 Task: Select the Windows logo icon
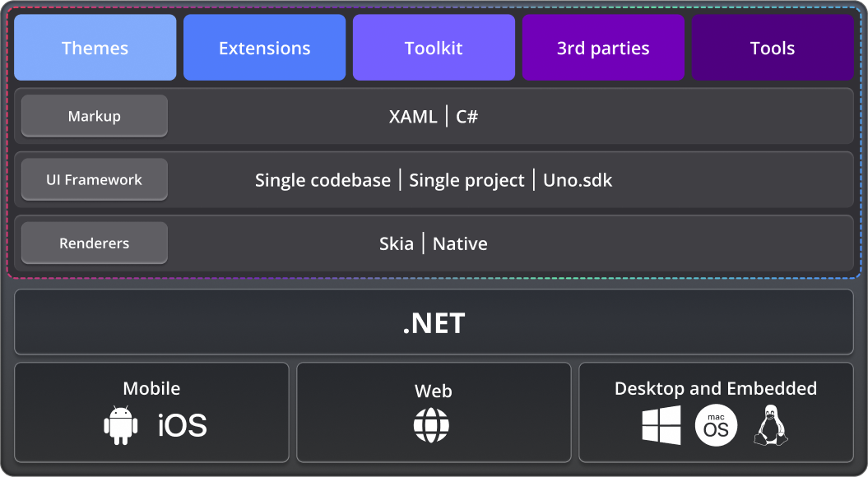click(661, 425)
